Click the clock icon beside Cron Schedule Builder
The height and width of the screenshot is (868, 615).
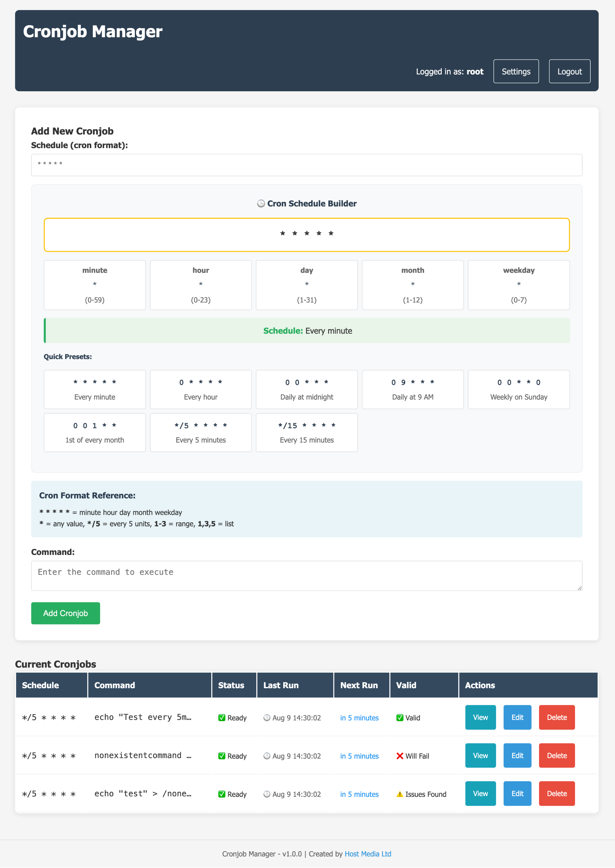pyautogui.click(x=261, y=203)
